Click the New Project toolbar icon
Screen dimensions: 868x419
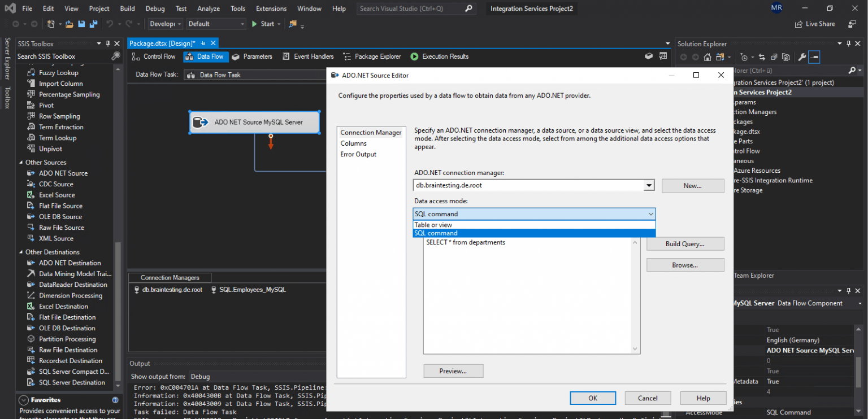click(x=51, y=24)
